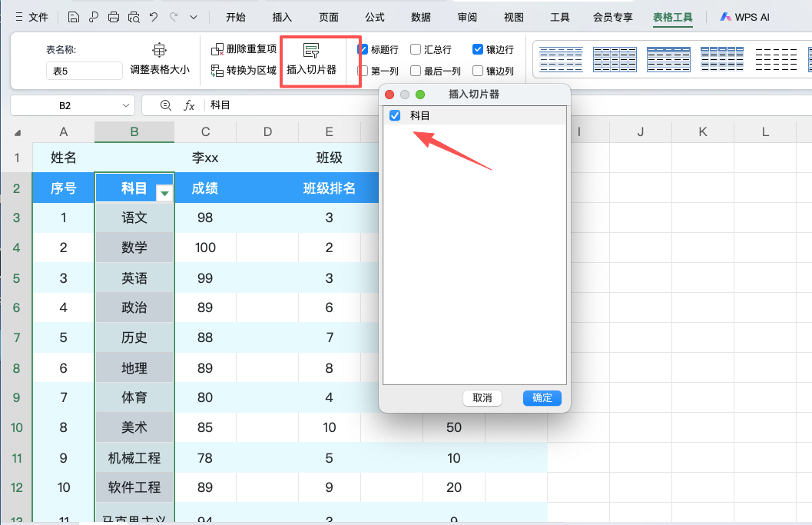Open the 文件 (File) menu
Viewport: 812px width, 525px height.
point(38,16)
